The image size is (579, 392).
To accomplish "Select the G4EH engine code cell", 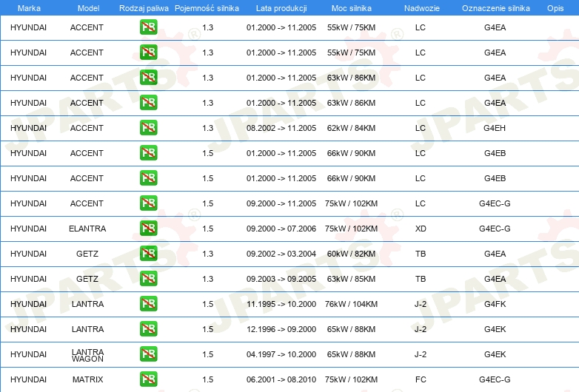I will click(495, 128).
